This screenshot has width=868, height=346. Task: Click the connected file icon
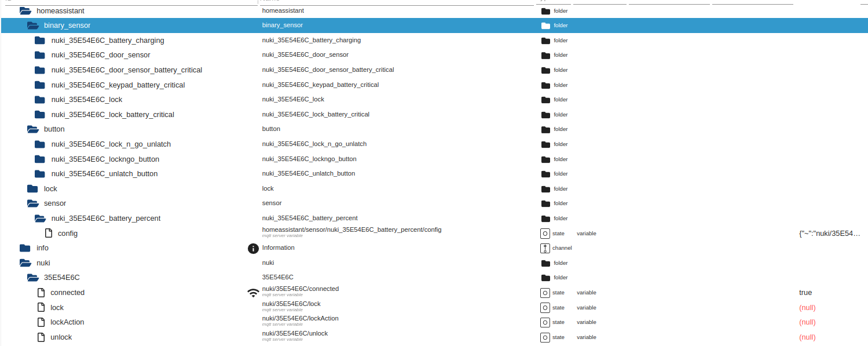pyautogui.click(x=41, y=293)
